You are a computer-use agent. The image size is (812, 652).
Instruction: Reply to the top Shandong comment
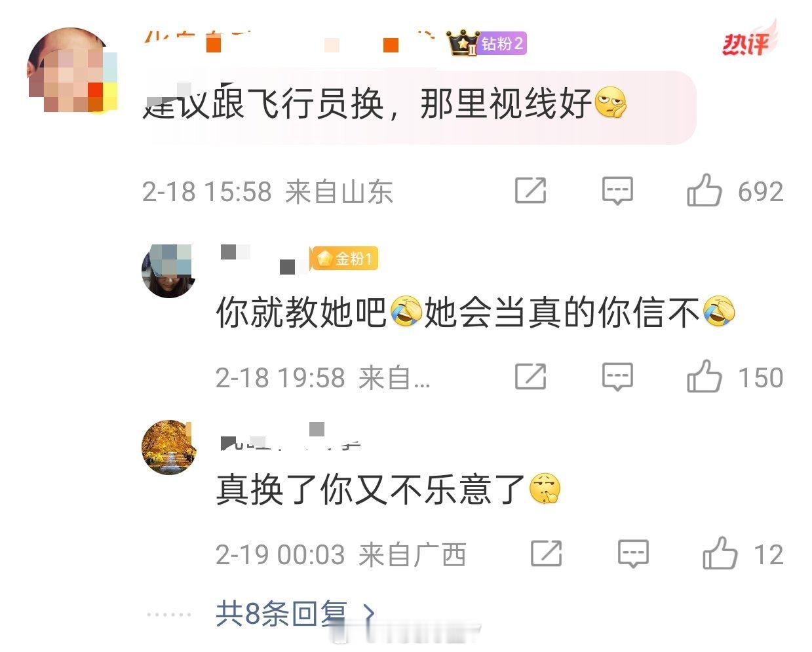(x=617, y=191)
